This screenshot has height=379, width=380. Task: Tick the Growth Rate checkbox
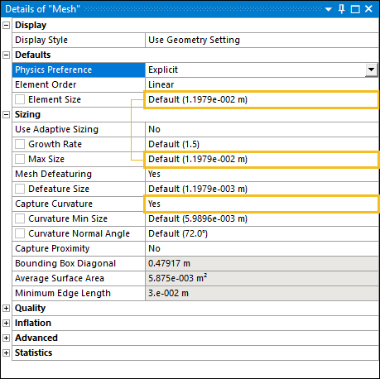(20, 144)
